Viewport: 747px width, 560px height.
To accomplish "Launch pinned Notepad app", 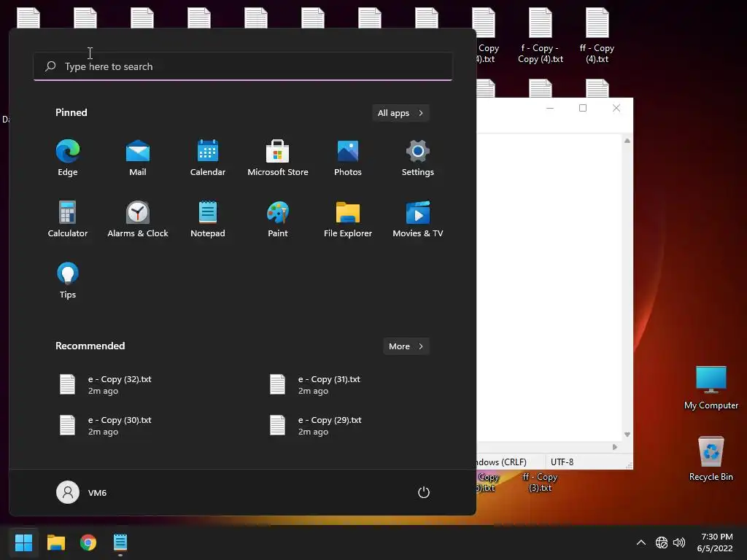I will tap(208, 219).
